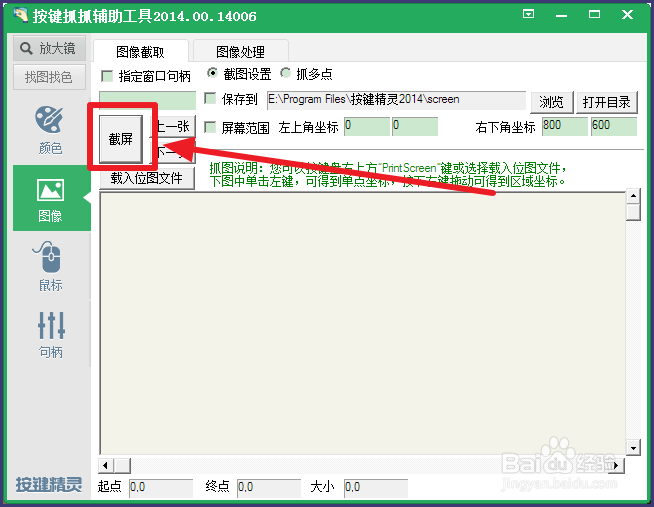This screenshot has width=654, height=507.
Task: Click the 按键精灵 logo at bottom left
Action: (49, 484)
